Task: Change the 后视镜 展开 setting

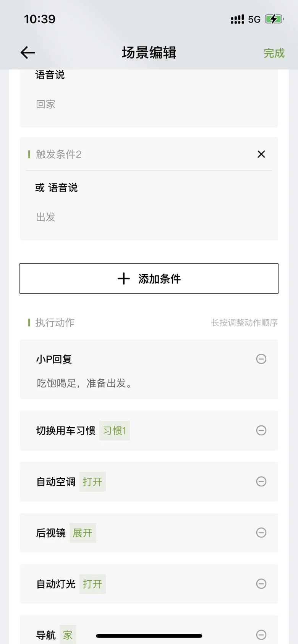Action: (83, 533)
